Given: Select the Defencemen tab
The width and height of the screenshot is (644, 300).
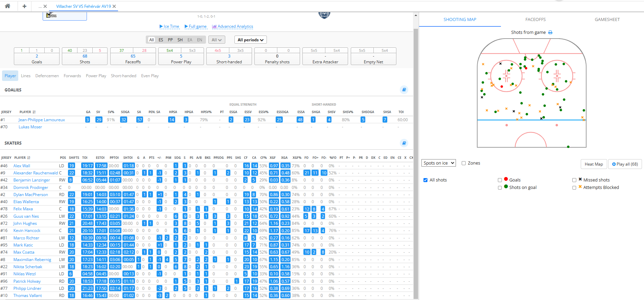Looking at the screenshot, I should (47, 76).
